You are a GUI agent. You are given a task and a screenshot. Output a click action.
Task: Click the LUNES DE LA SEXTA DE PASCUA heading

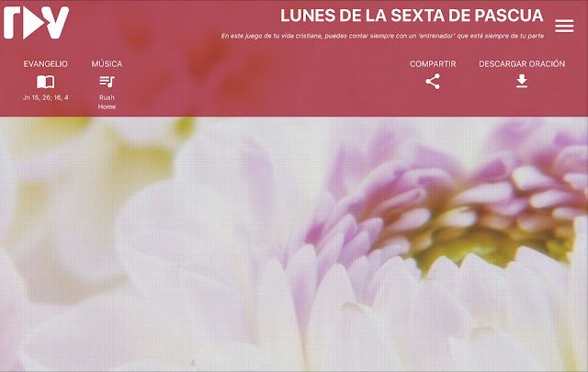(x=412, y=16)
